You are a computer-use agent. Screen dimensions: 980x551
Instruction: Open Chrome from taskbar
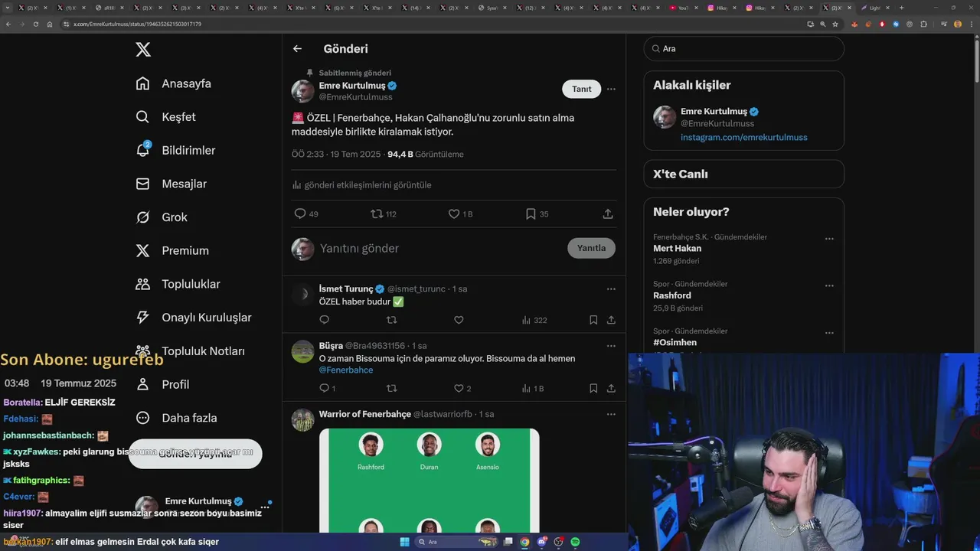point(524,542)
